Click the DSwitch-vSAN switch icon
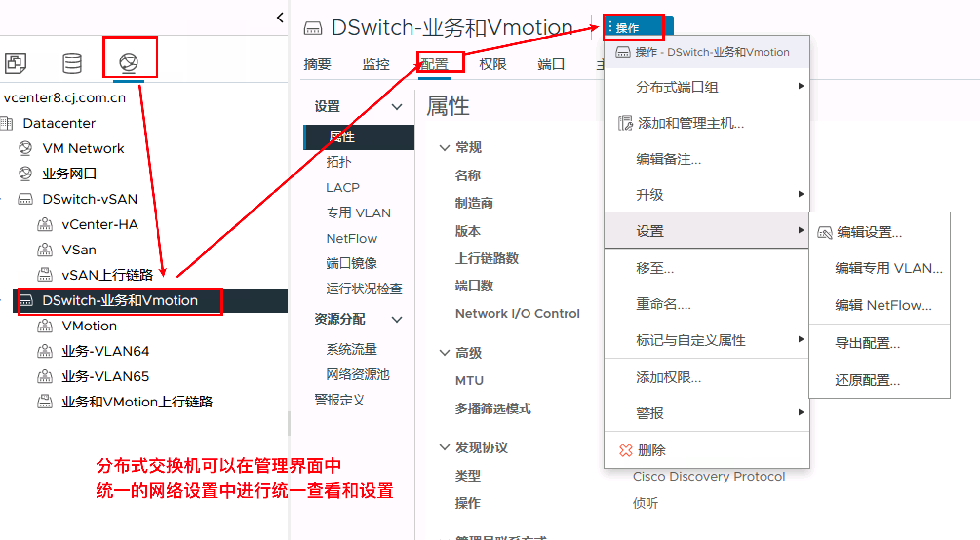The width and height of the screenshot is (980, 540). point(25,199)
